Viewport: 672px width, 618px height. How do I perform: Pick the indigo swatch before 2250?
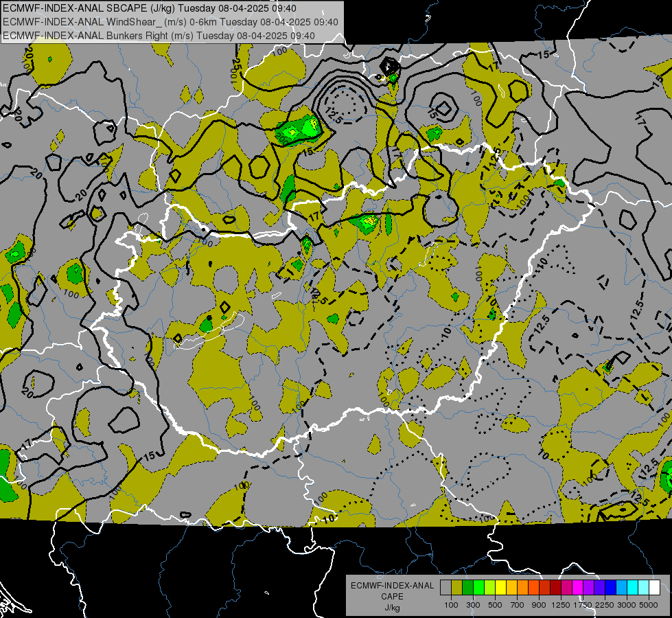click(x=599, y=587)
